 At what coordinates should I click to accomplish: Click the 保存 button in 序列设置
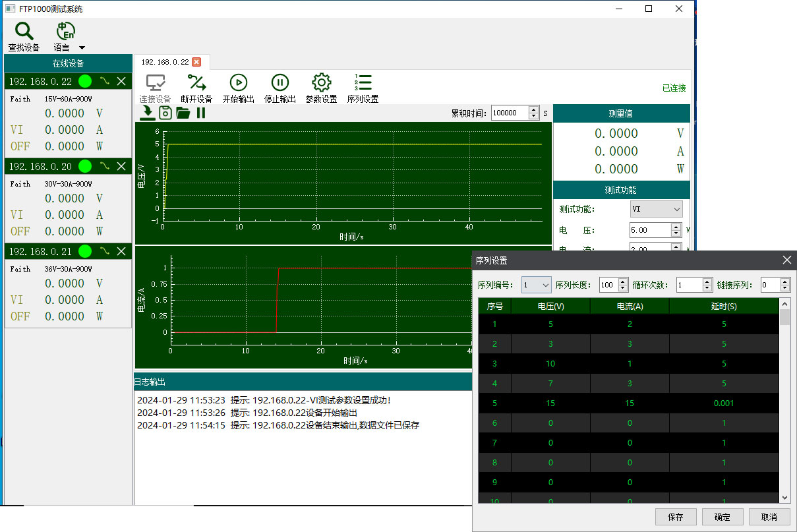[676, 517]
